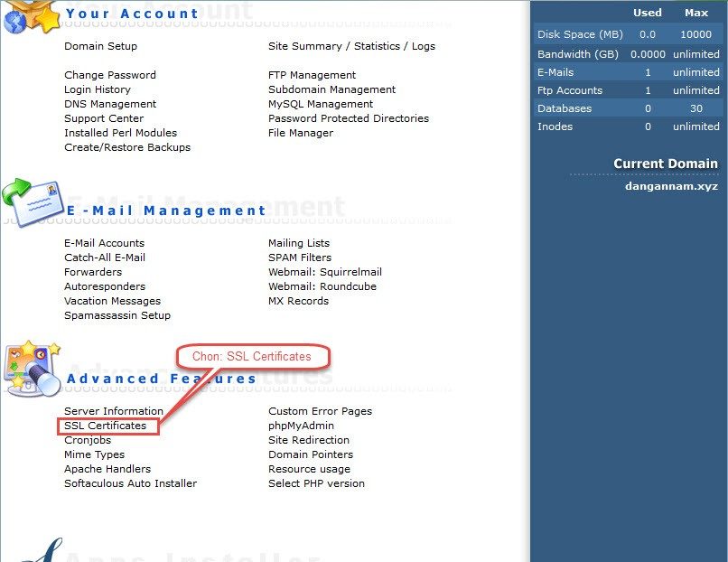This screenshot has height=562, width=728.
Task: Open Webmail: Roundcube
Action: pyautogui.click(x=322, y=286)
